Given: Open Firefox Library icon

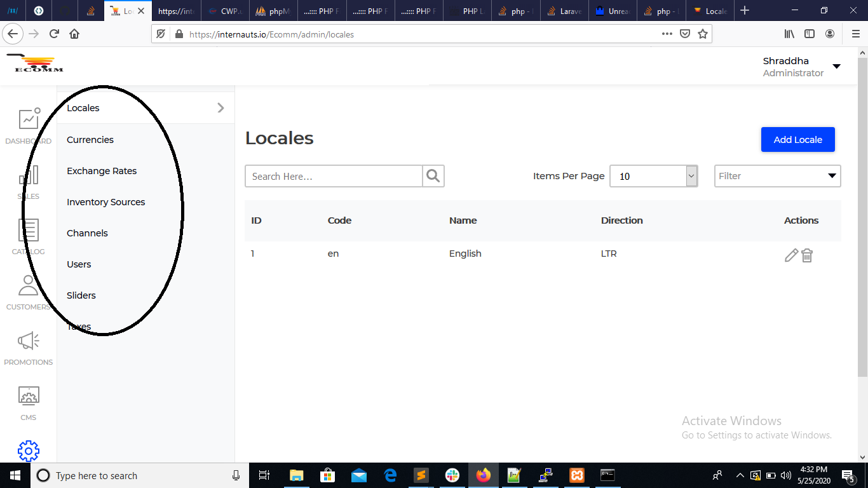Looking at the screenshot, I should pyautogui.click(x=789, y=34).
